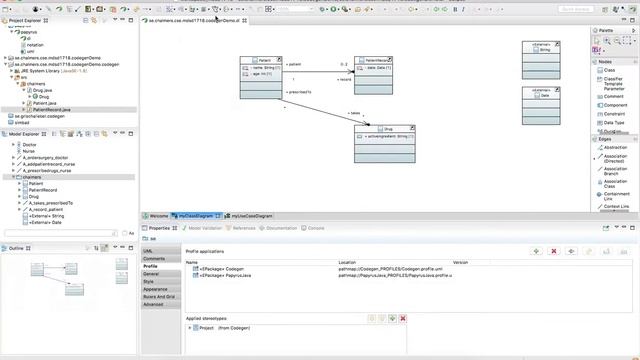This screenshot has width=640, height=360.
Task: Toggle the 'All' checkbox under Model Explorer
Action: 125,233
